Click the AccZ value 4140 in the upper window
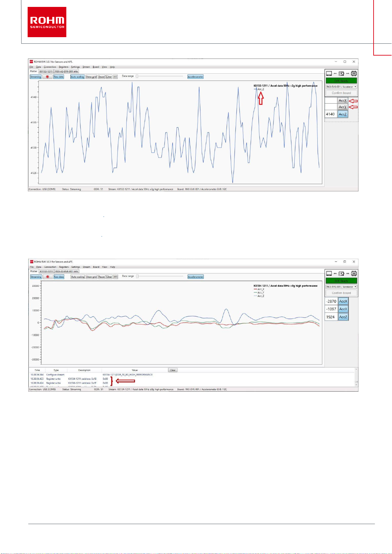Image resolution: width=392 pixels, height=554 pixels. point(330,114)
